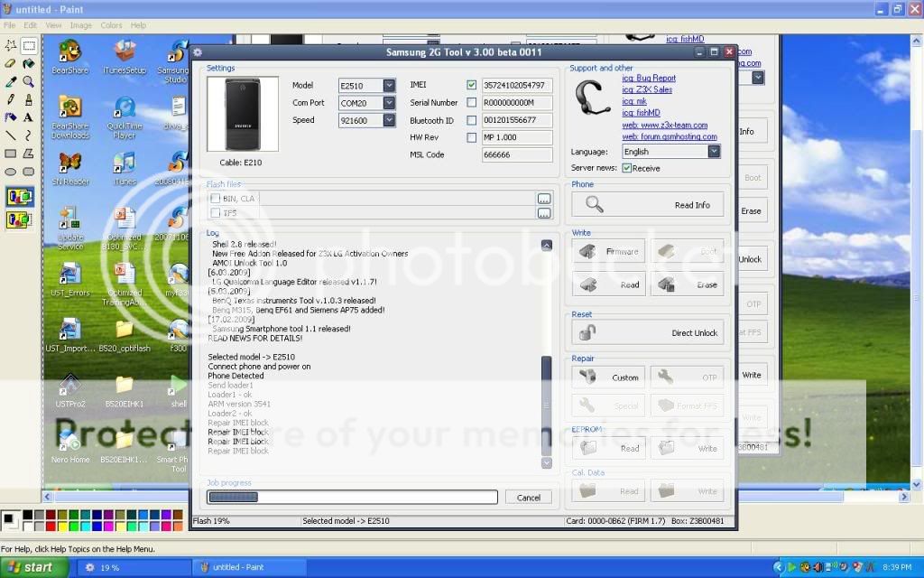Click the Repair Custom button
Image resolution: width=924 pixels, height=578 pixels.
click(609, 378)
